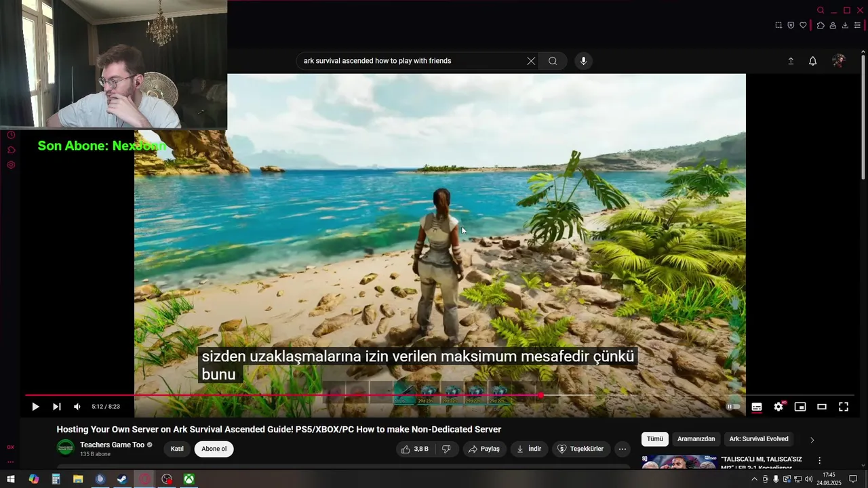Dislike the video
Image resolution: width=868 pixels, height=488 pixels.
[x=446, y=449]
